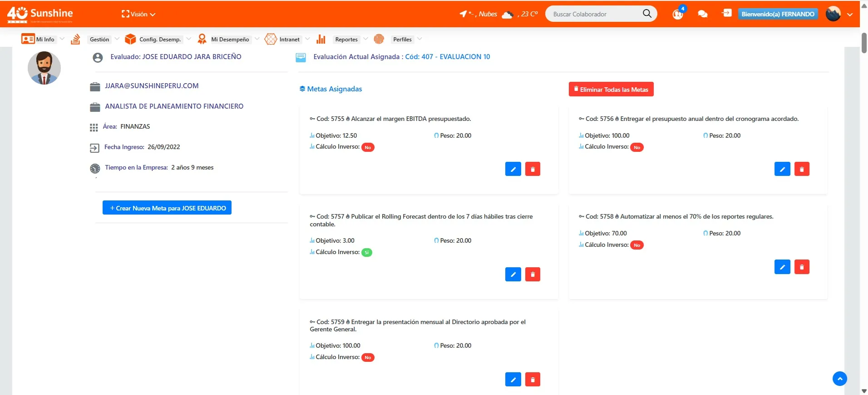Click Eliminar Todas las Metas button
This screenshot has height=395, width=868.
(x=611, y=89)
